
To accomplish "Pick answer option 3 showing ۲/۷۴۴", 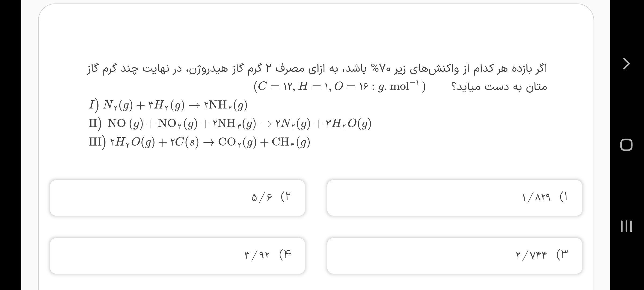I will coord(454,256).
